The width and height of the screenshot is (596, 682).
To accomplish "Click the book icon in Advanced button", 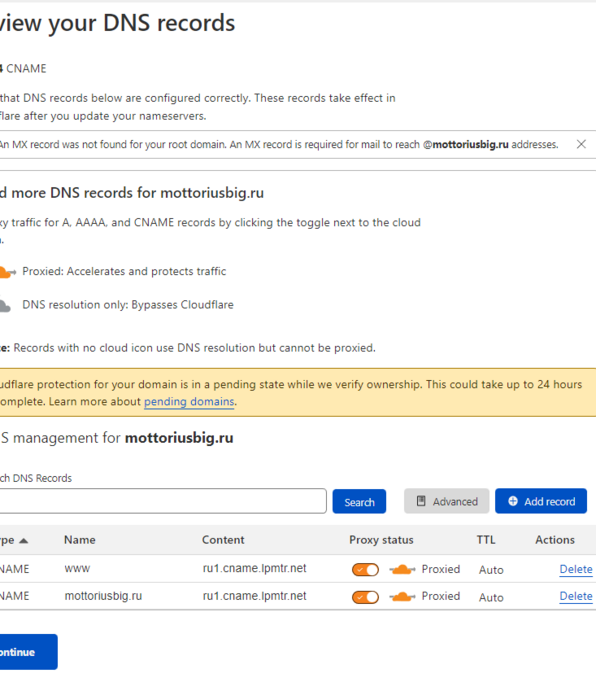I will tap(421, 501).
